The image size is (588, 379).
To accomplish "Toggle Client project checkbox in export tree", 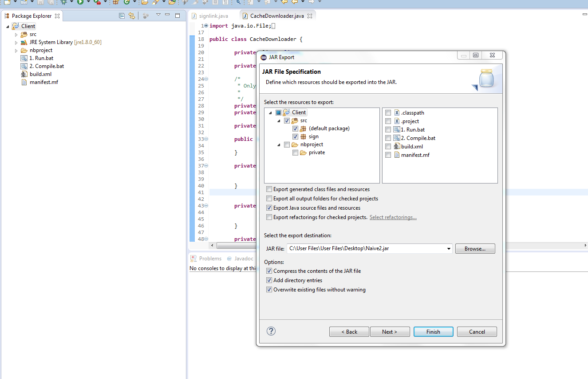I will [278, 113].
